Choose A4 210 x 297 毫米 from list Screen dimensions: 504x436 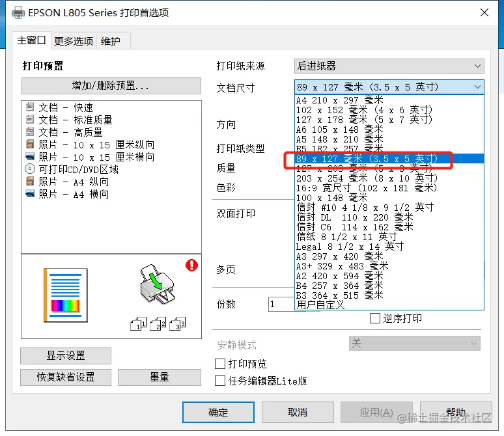click(x=389, y=100)
